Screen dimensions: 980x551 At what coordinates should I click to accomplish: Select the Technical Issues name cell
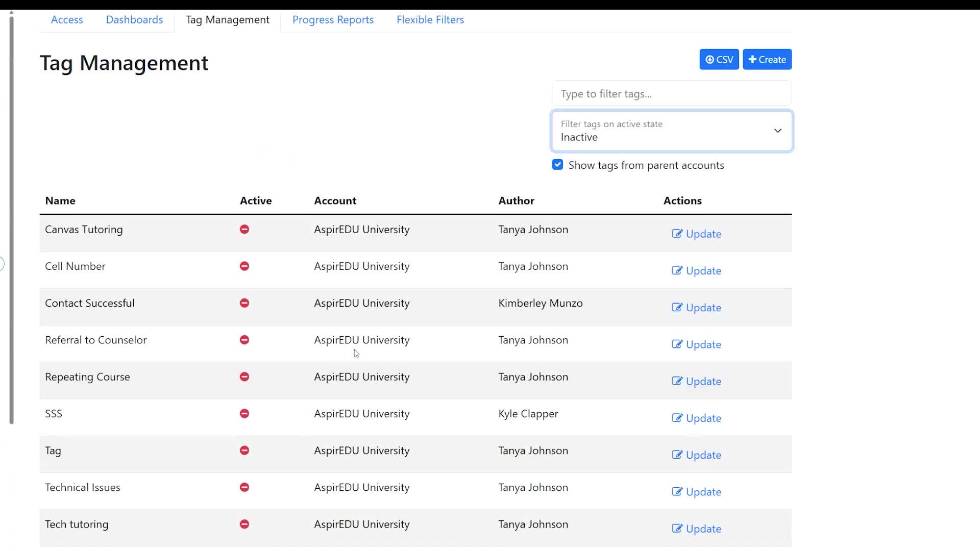click(83, 487)
